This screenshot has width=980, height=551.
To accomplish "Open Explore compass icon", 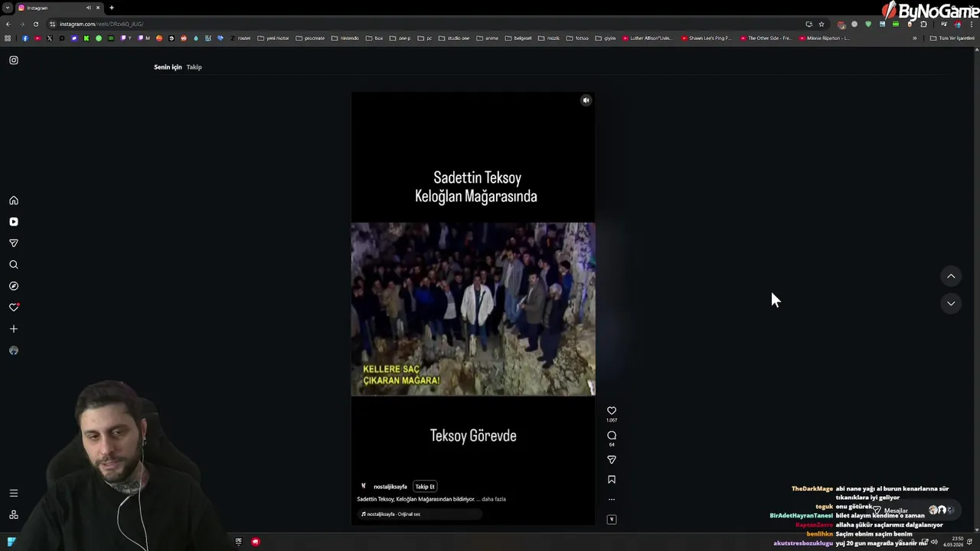I will coord(14,286).
